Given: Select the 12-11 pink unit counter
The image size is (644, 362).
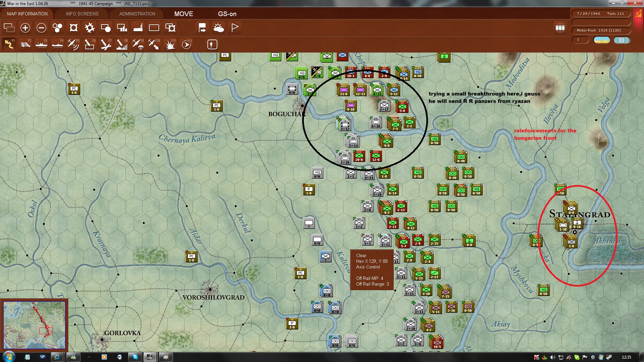Looking at the screenshot, I should [x=360, y=90].
